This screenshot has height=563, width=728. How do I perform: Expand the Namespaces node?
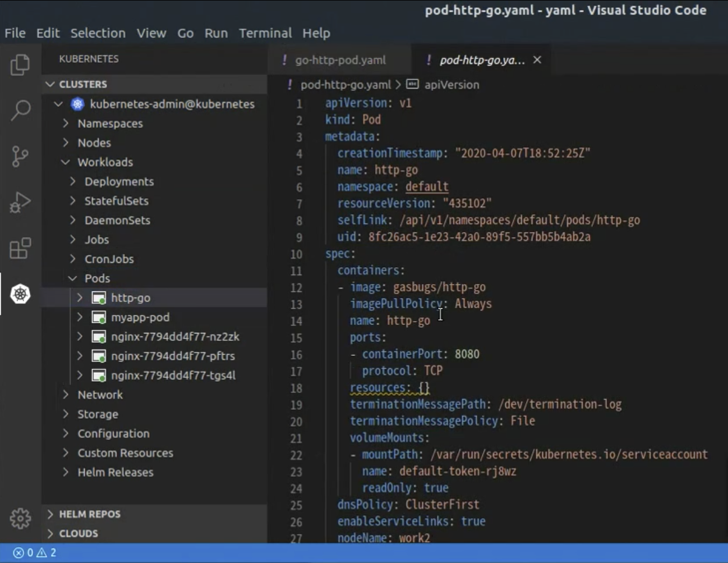(66, 123)
